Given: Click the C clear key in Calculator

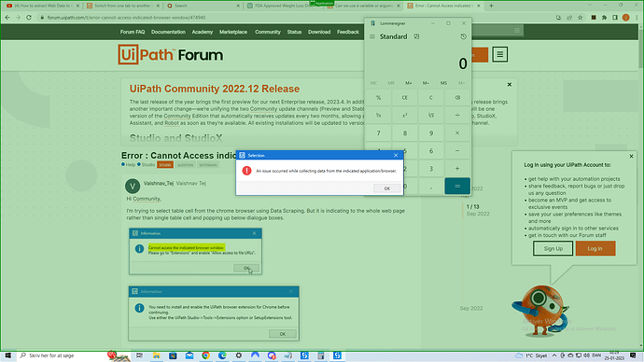Looking at the screenshot, I should point(431,98).
